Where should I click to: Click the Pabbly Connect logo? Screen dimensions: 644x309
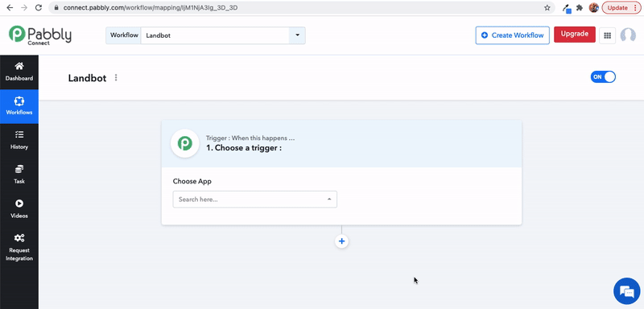coord(39,35)
